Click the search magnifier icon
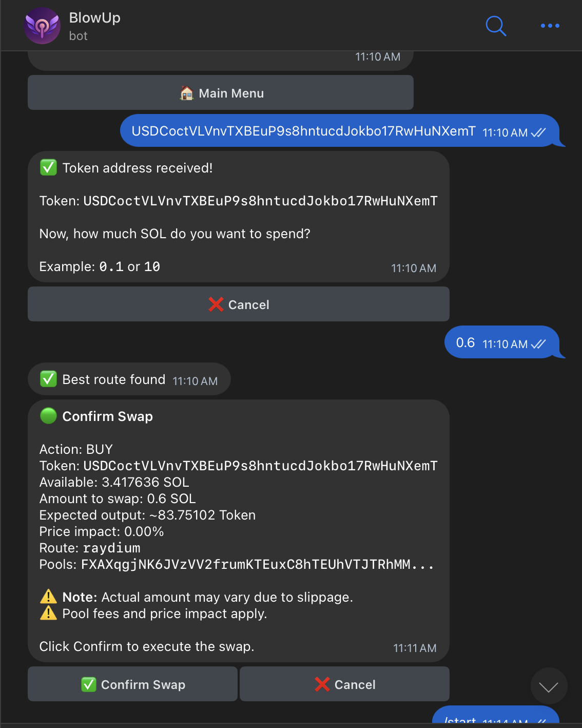This screenshot has width=582, height=728. point(495,26)
